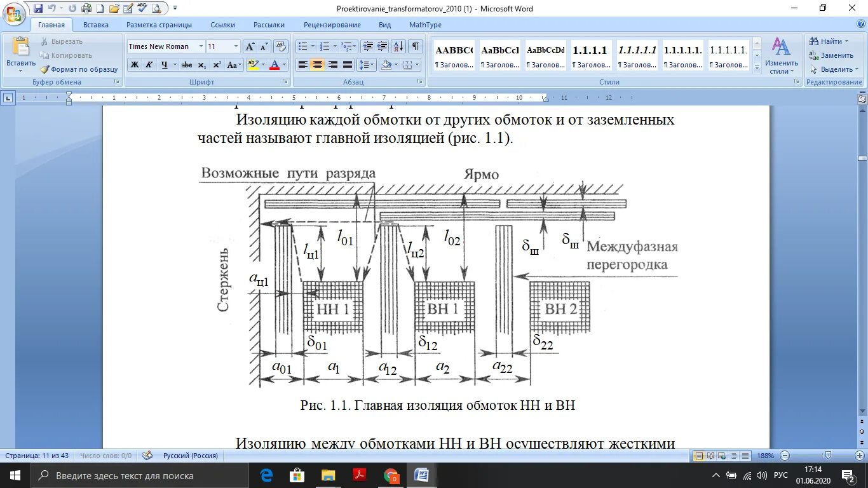Click the Выделить (Select) button
Image resolution: width=868 pixels, height=488 pixels.
[x=834, y=69]
